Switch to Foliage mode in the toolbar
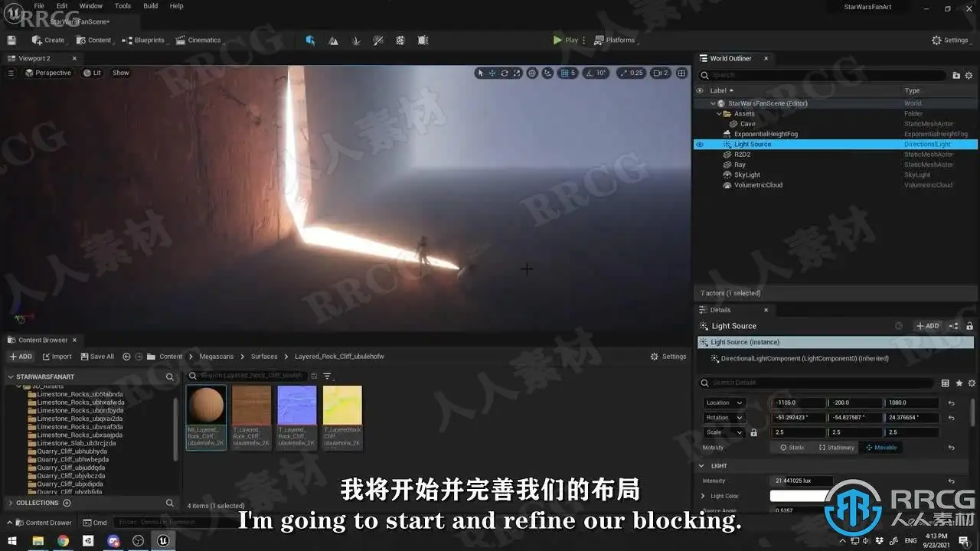 356,40
